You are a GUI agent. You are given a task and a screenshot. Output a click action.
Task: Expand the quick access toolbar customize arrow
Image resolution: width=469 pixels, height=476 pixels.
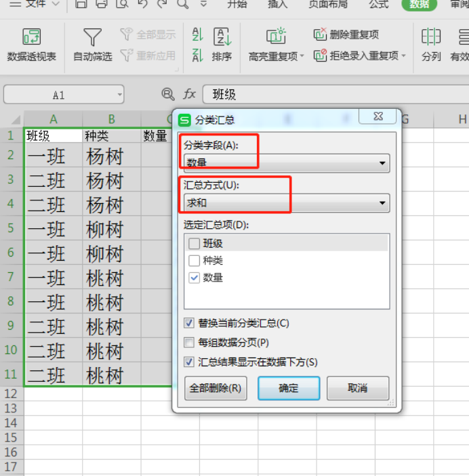203,3
